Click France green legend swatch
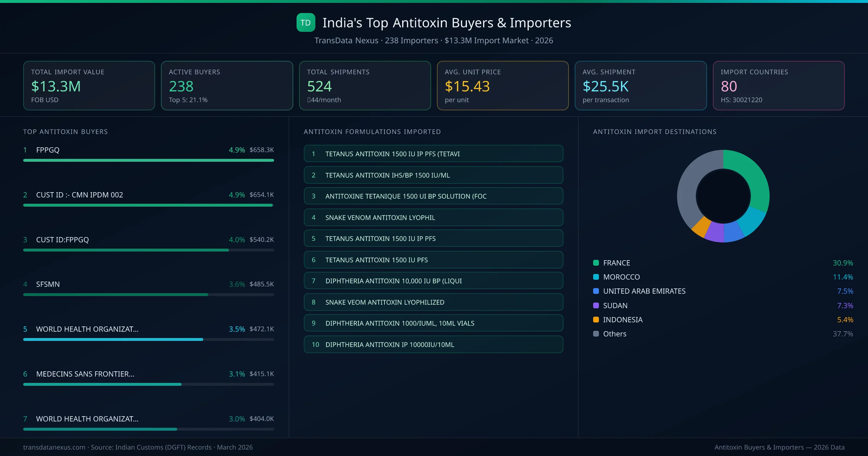This screenshot has width=868, height=456. click(596, 263)
